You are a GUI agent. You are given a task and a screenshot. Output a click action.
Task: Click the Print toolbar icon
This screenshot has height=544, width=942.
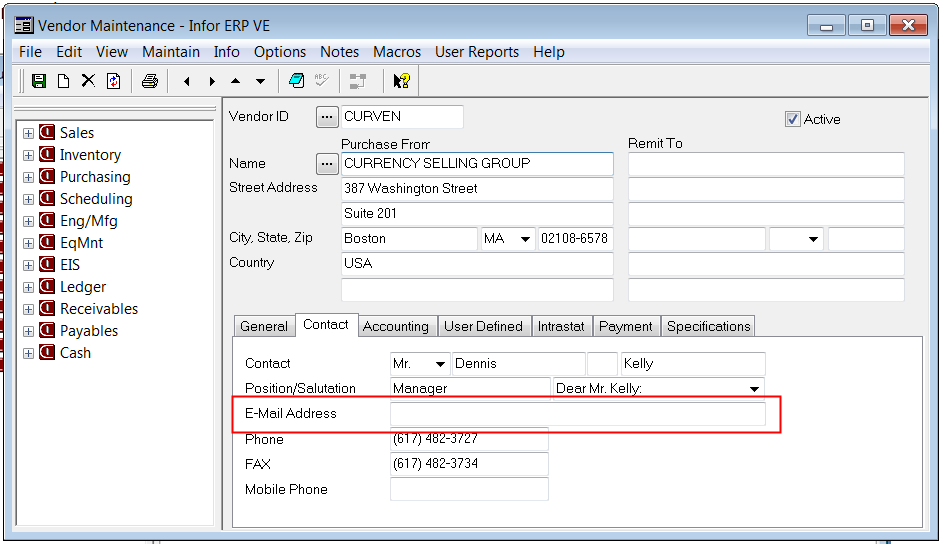[149, 81]
